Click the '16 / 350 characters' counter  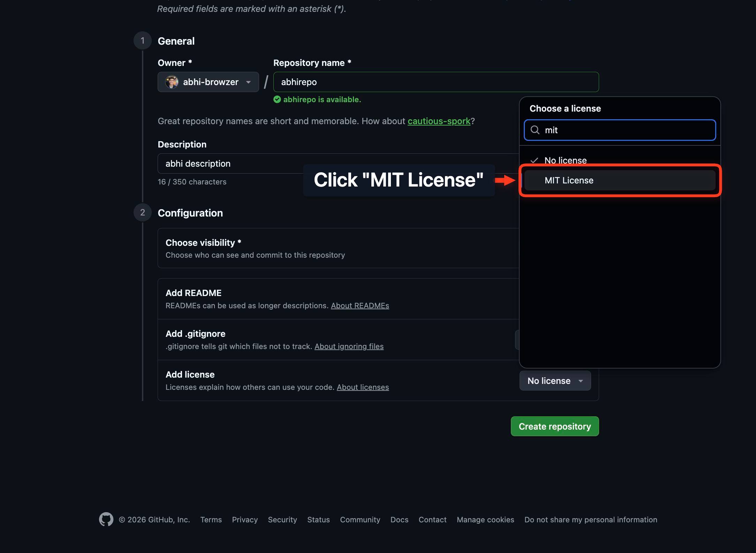point(192,182)
